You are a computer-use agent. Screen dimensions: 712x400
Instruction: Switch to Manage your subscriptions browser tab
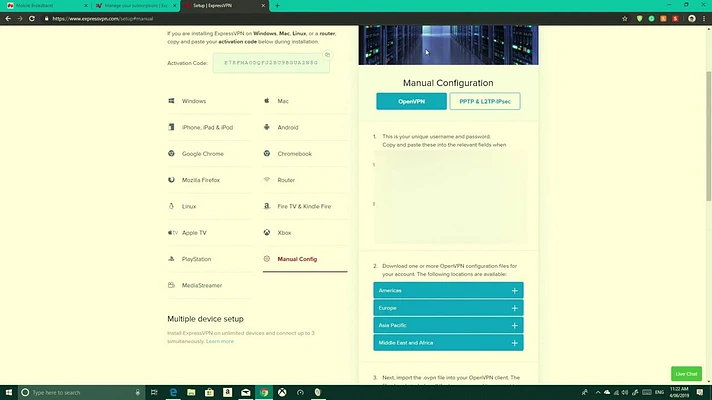coord(136,5)
